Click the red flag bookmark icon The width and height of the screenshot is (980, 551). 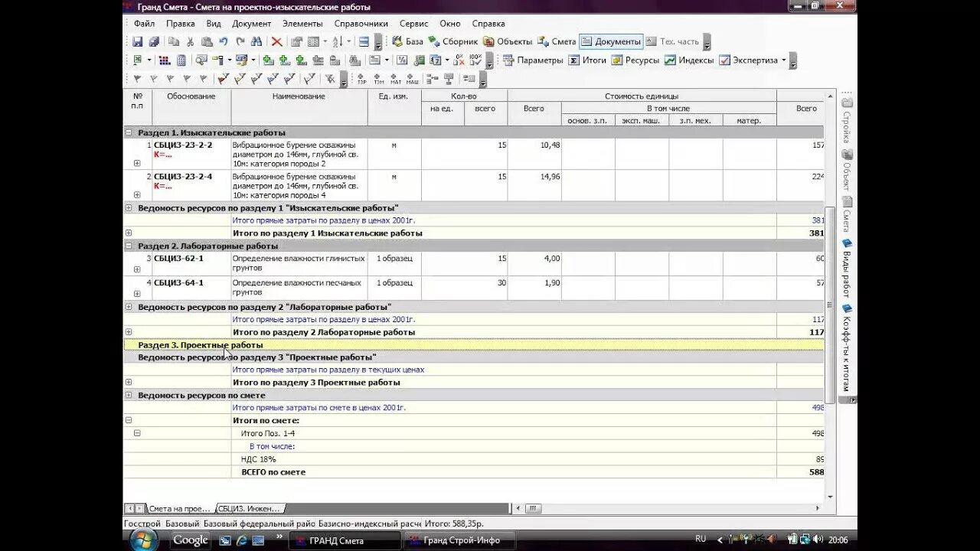click(x=223, y=78)
